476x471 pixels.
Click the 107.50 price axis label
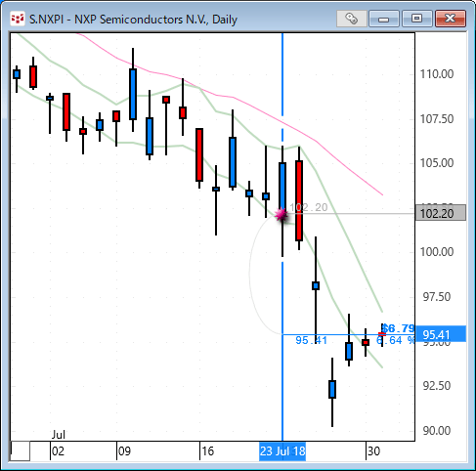pyautogui.click(x=437, y=119)
